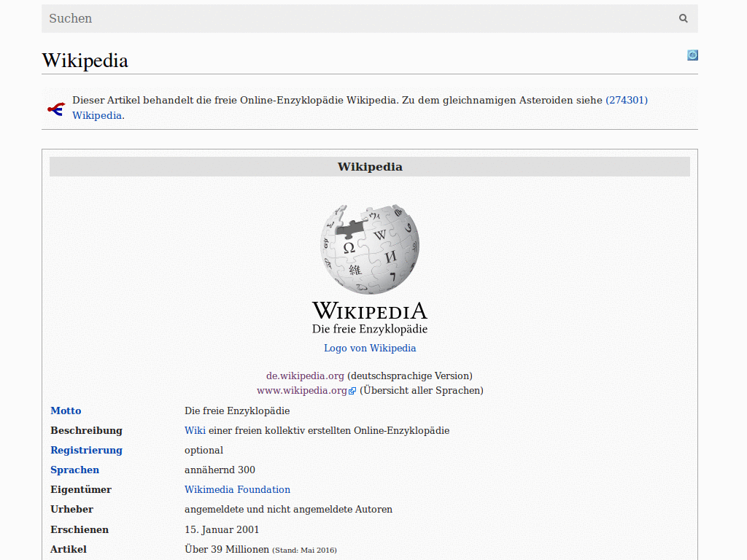The width and height of the screenshot is (747, 560).
Task: Click the Erschienen row label
Action: pyautogui.click(x=80, y=529)
